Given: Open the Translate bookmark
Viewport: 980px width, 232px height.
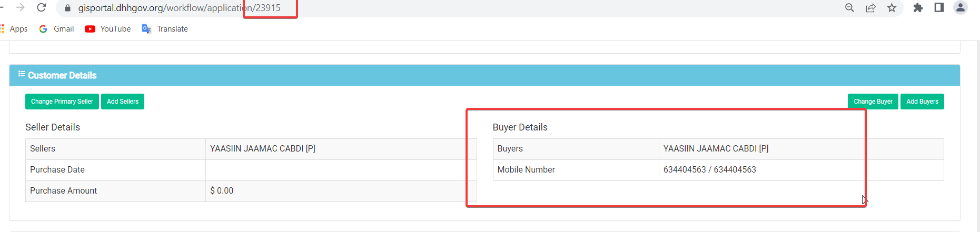Looking at the screenshot, I should pos(165,29).
